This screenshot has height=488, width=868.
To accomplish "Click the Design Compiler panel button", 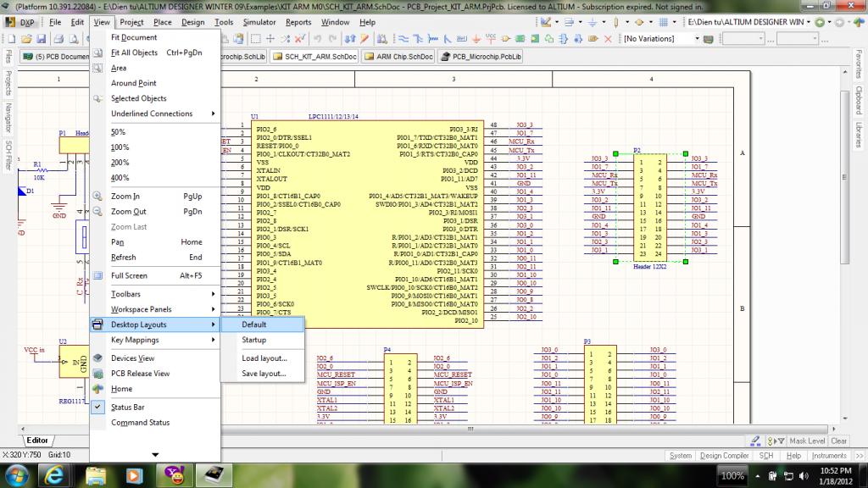I will coord(723,456).
